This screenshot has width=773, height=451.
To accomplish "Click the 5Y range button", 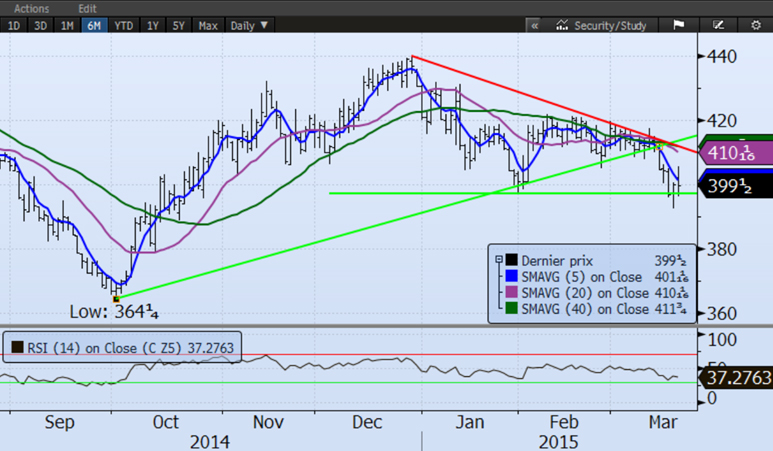I will [x=179, y=25].
